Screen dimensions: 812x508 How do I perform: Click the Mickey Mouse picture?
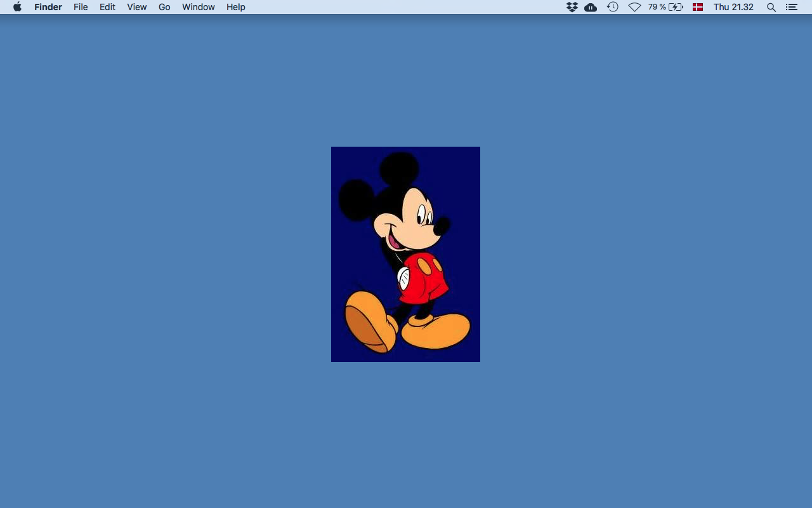click(x=405, y=254)
